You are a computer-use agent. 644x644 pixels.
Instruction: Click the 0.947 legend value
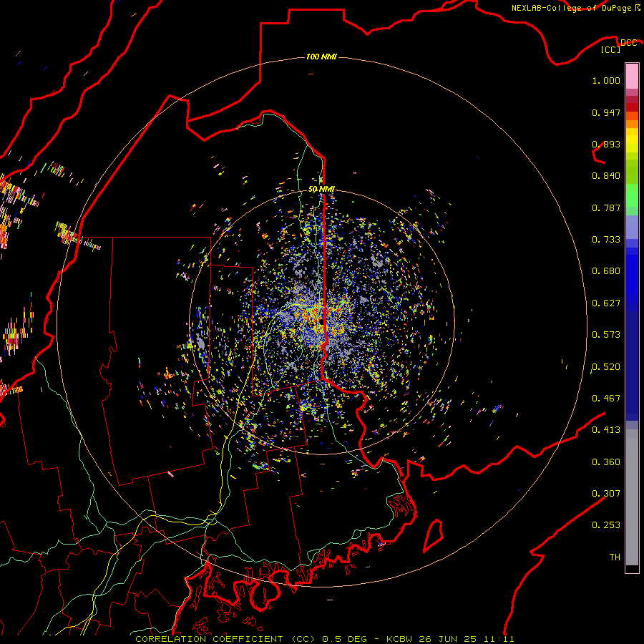(x=606, y=112)
